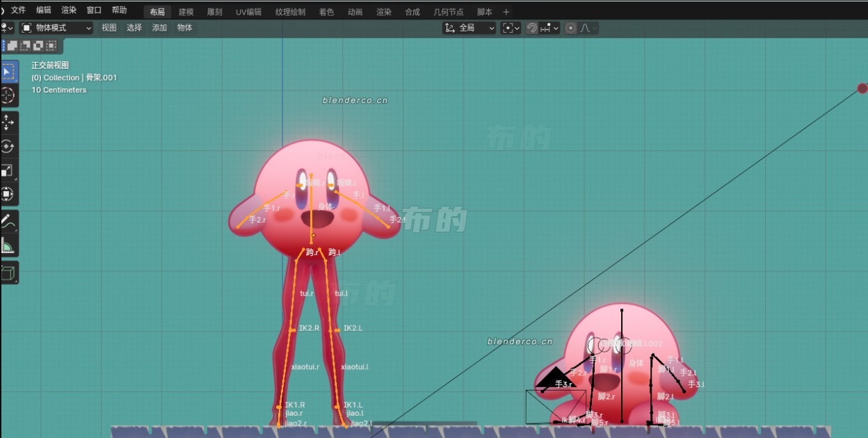
Task: Click the IK1.R bone label
Action: click(x=295, y=405)
